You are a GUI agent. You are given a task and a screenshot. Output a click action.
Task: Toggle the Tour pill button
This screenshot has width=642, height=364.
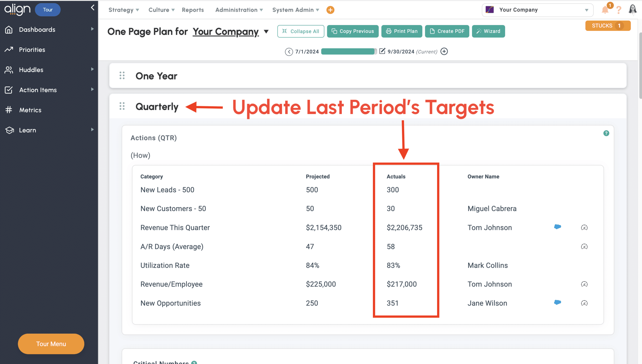tap(48, 10)
